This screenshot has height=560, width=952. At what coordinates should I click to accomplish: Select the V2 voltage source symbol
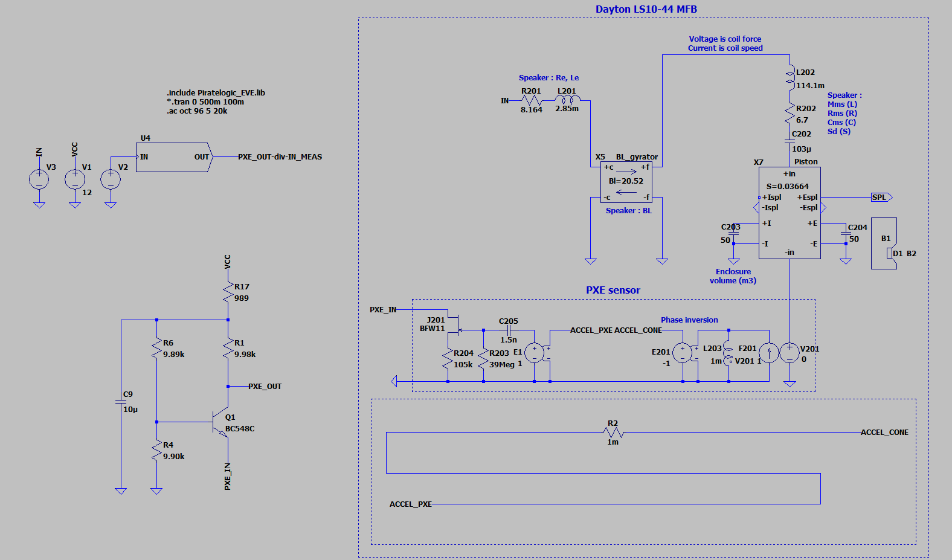(x=111, y=179)
